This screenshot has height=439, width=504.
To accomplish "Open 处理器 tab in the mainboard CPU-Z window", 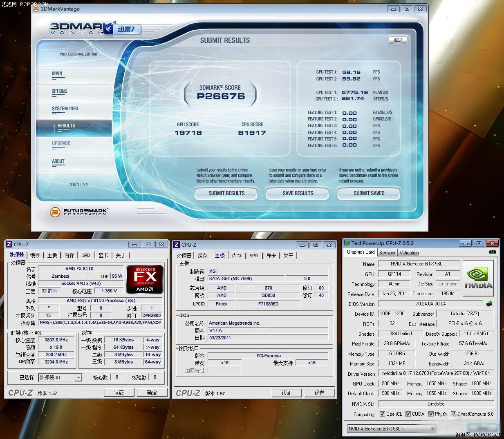I will pos(184,256).
